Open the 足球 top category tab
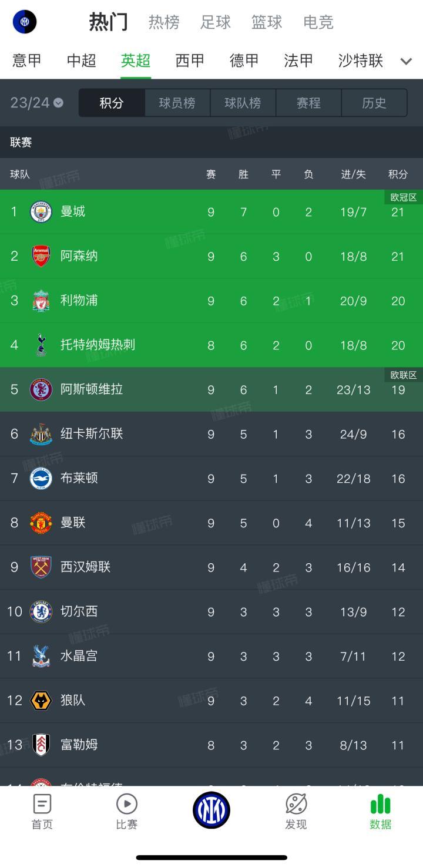The height and width of the screenshot is (868, 423). pyautogui.click(x=216, y=22)
